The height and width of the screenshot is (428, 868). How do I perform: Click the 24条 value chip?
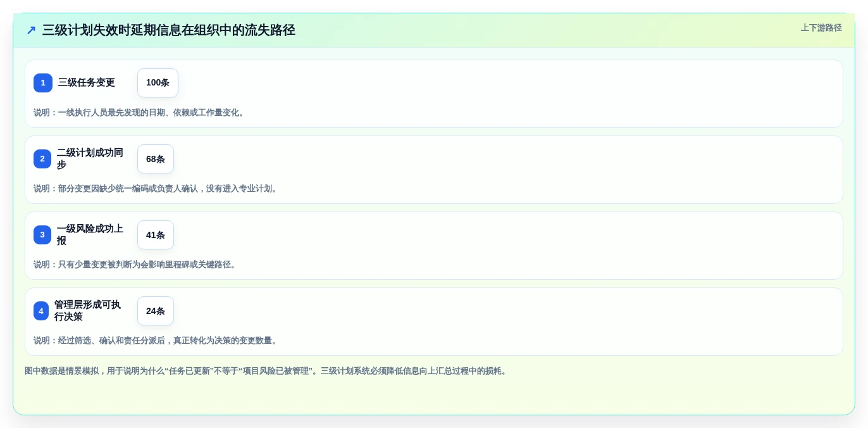pos(156,311)
